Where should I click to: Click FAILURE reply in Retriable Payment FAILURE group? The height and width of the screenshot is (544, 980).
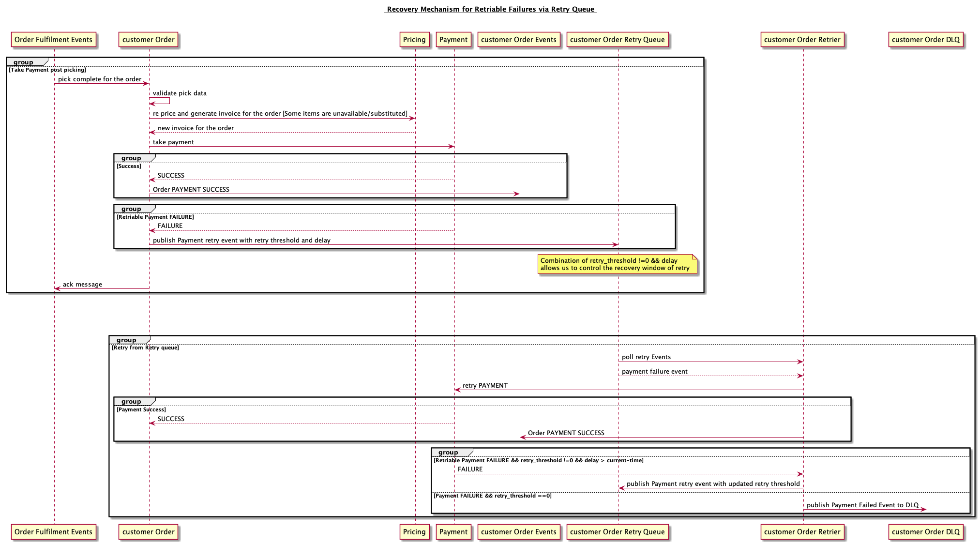tap(170, 226)
